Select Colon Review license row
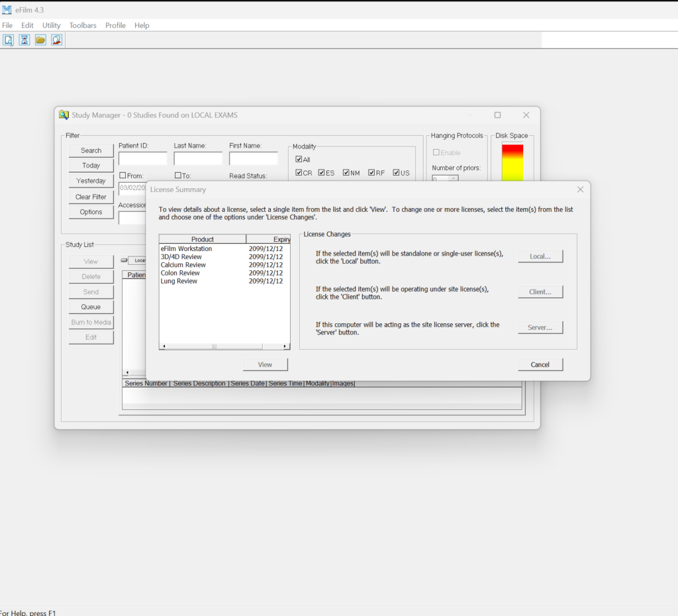 tap(224, 273)
